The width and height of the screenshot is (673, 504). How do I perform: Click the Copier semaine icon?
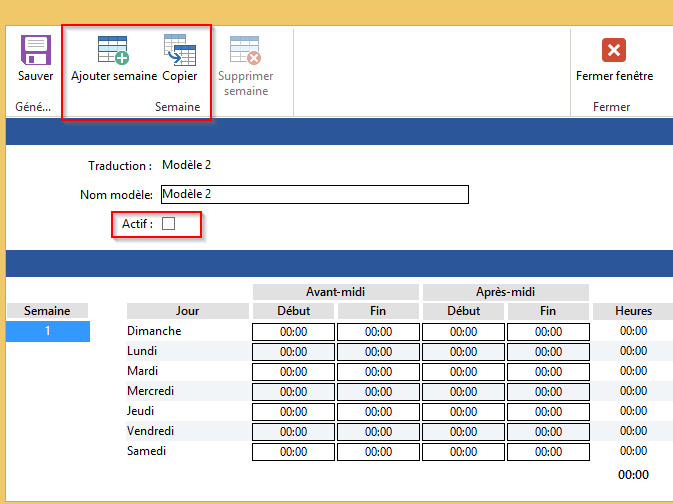point(180,51)
